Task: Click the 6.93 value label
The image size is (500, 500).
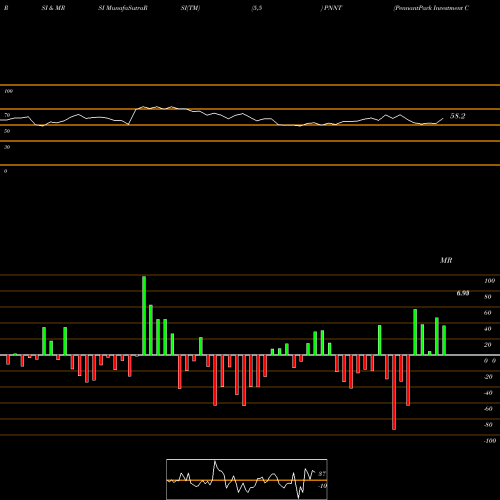Action: [463, 293]
